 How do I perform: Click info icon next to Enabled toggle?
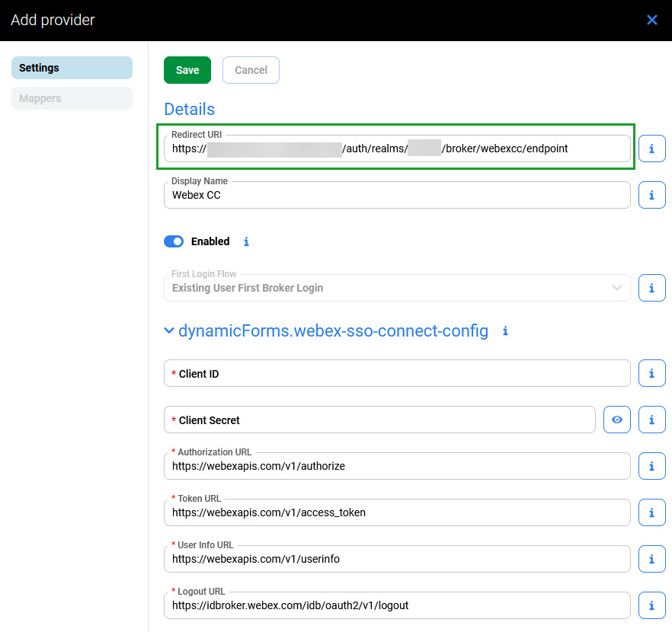[x=246, y=241]
